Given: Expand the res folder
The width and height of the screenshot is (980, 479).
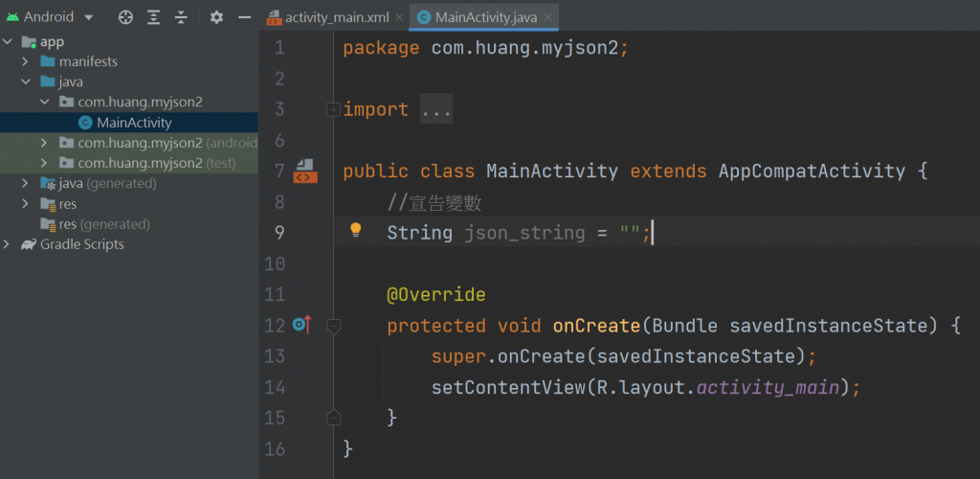Looking at the screenshot, I should click(25, 204).
